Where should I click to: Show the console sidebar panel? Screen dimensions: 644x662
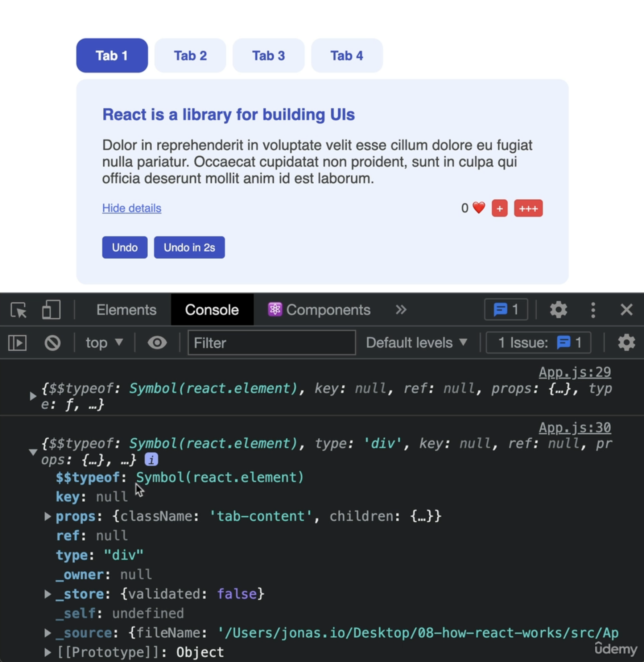tap(17, 343)
